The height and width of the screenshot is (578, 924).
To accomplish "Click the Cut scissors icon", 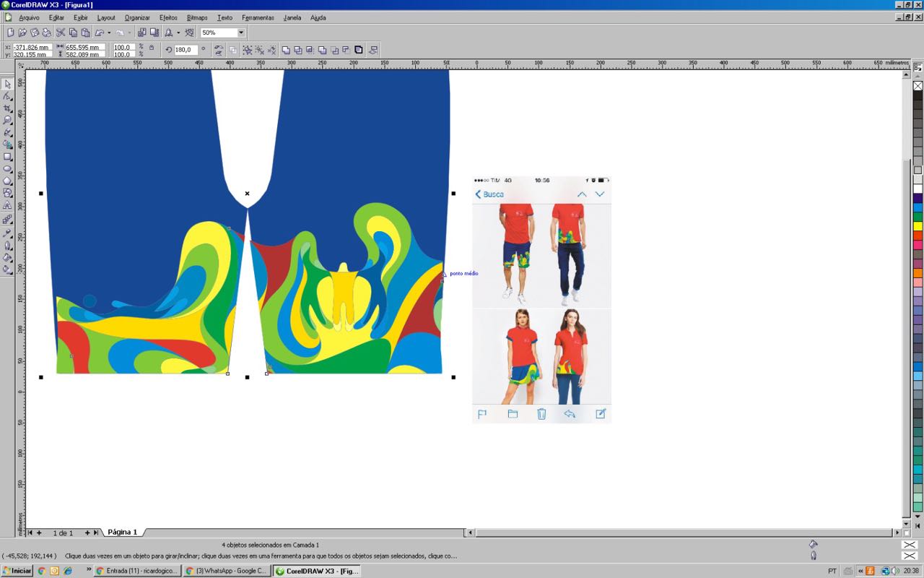I will 61,33.
